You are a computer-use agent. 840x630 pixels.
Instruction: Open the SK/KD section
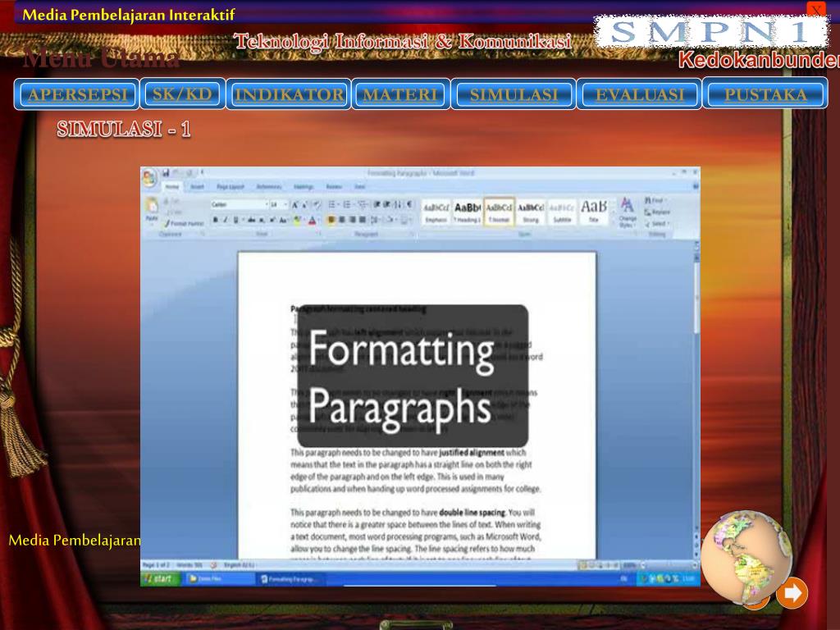click(x=182, y=94)
